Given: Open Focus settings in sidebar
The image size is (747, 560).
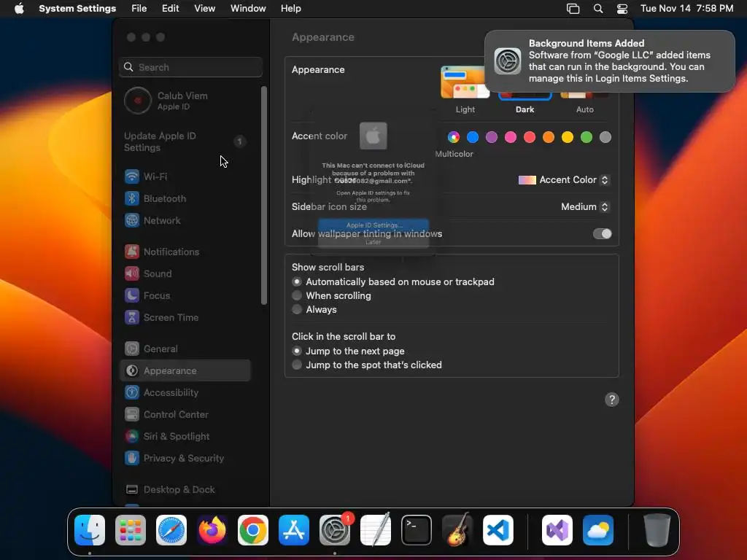Looking at the screenshot, I should click(185, 296).
